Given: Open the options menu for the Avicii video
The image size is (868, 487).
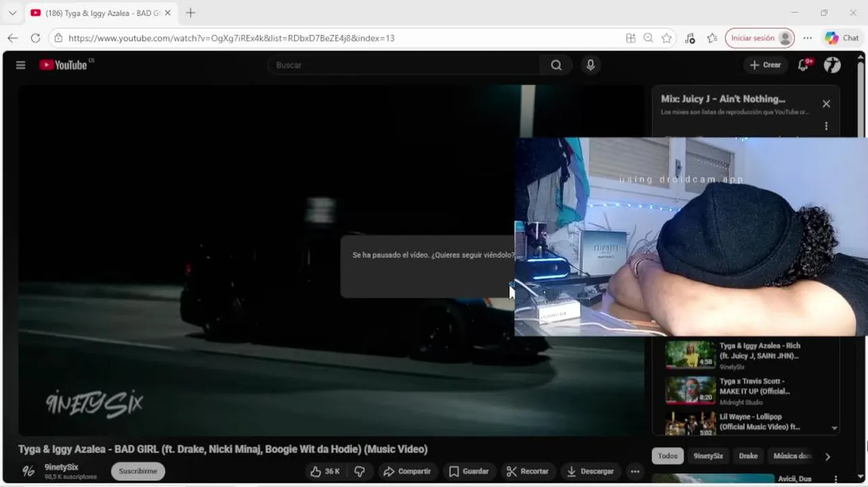Looking at the screenshot, I should pyautogui.click(x=836, y=479).
